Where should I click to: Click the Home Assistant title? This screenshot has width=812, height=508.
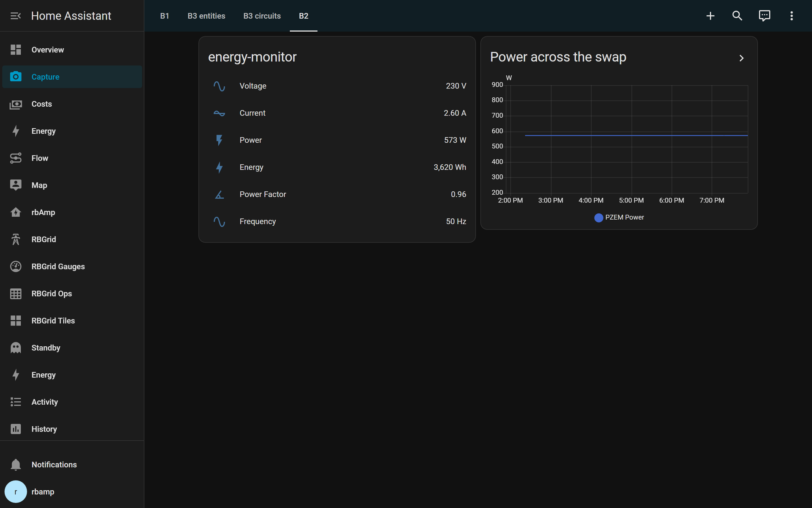point(71,16)
